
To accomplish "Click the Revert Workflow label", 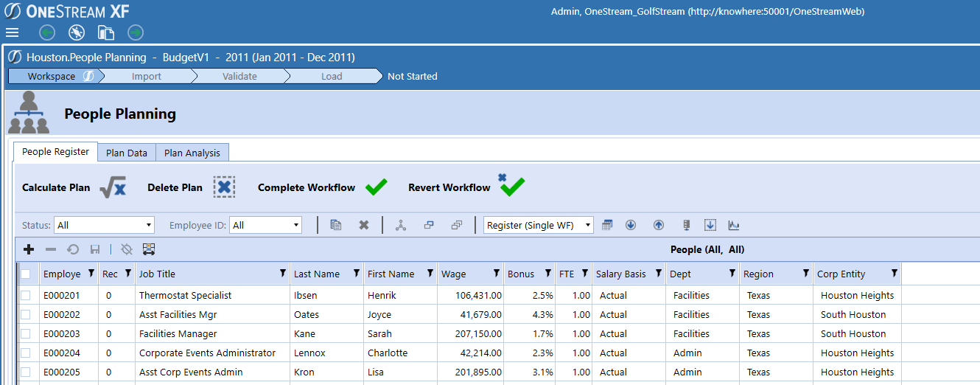I will point(449,187).
